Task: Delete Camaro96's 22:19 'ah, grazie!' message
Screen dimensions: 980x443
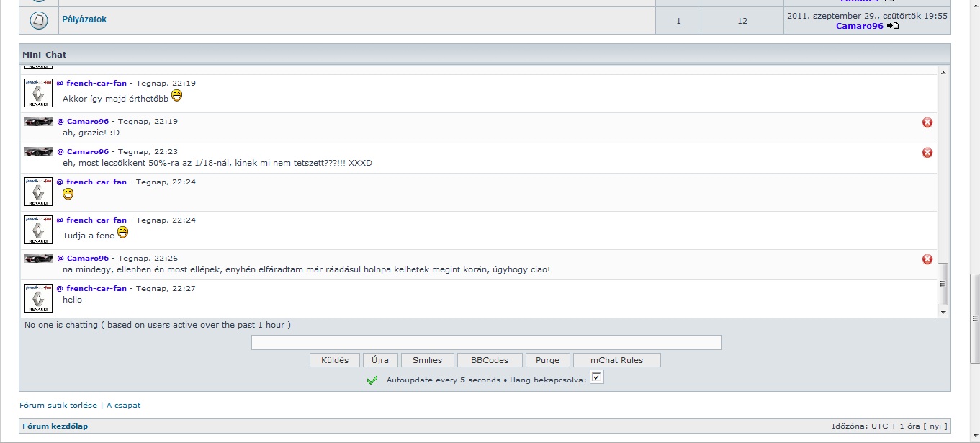Action: pos(927,122)
